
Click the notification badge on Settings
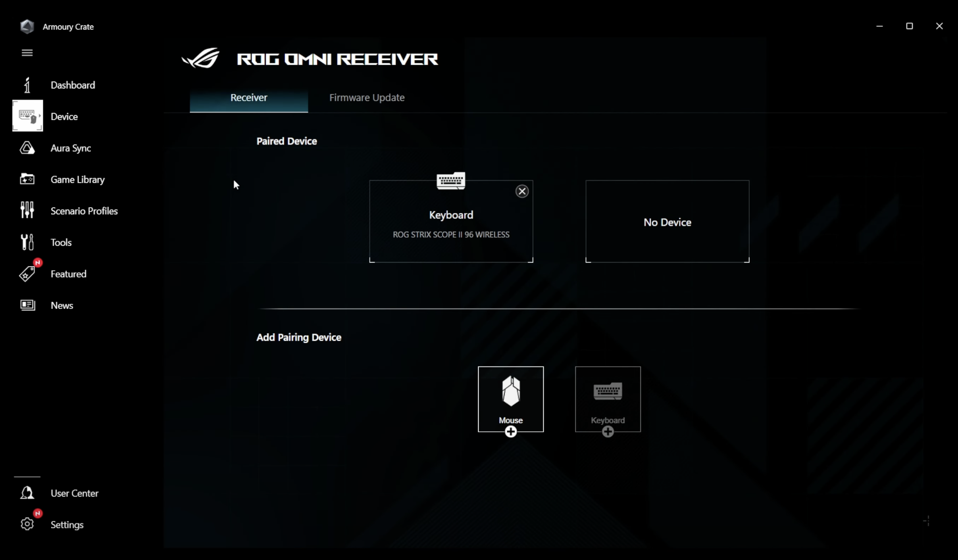[x=38, y=513]
